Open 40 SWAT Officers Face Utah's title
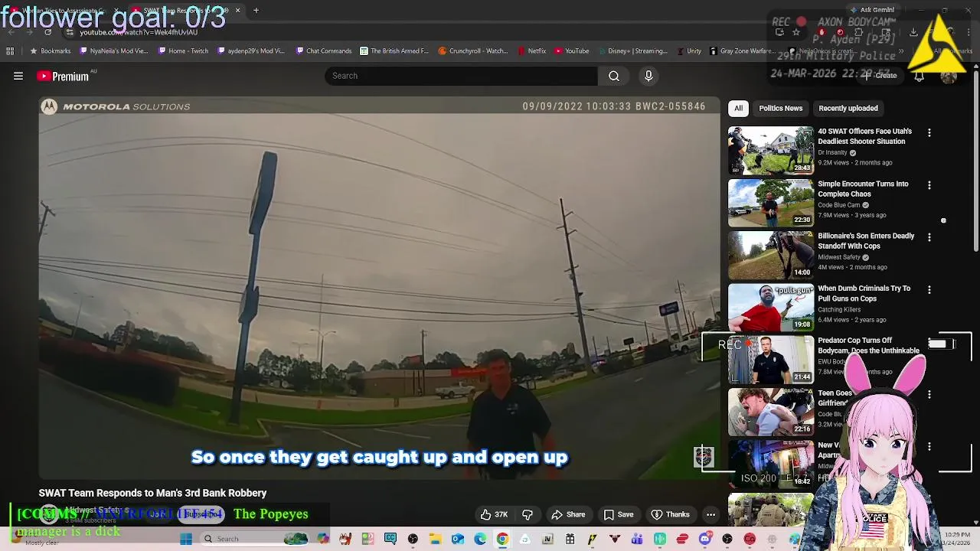This screenshot has width=980, height=551. coord(864,136)
